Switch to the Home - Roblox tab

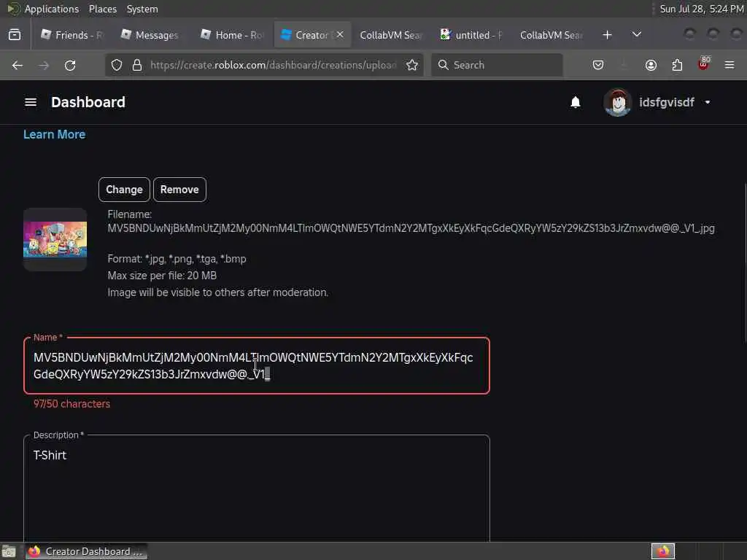(232, 35)
